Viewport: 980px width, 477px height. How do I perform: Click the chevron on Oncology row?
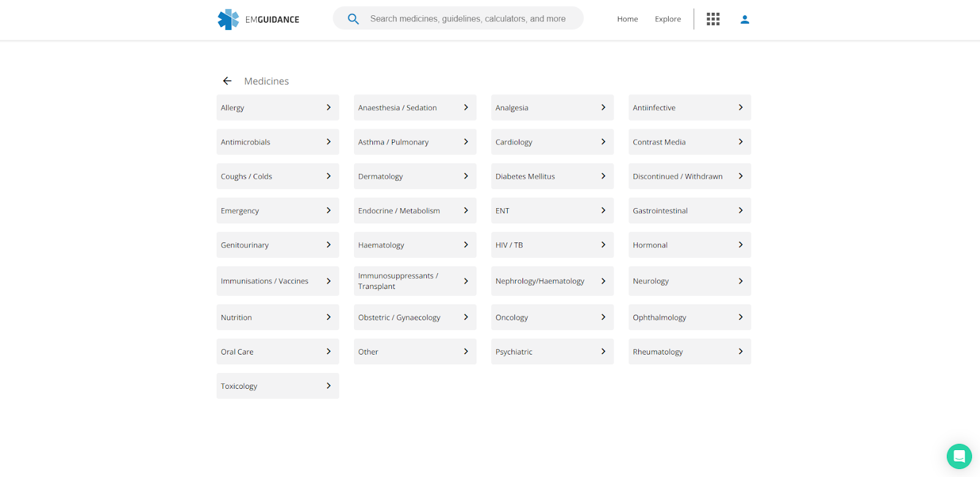point(603,317)
